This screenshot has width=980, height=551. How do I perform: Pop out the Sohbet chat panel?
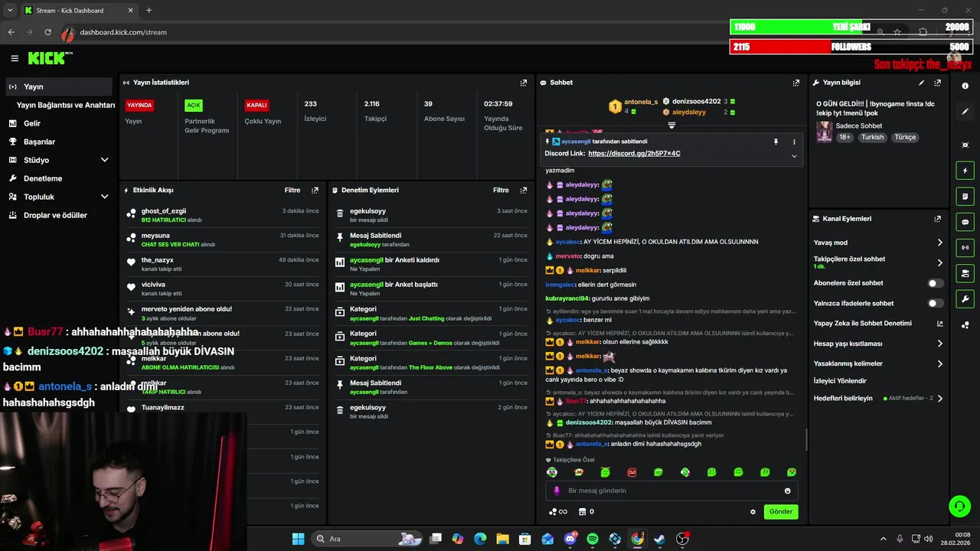pyautogui.click(x=796, y=83)
